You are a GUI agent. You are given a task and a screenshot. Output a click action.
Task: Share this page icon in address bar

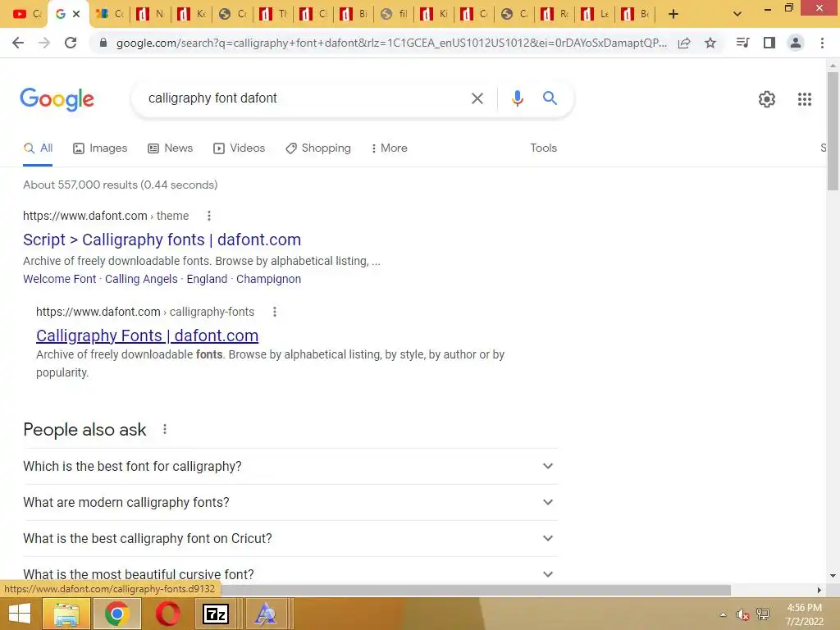684,43
